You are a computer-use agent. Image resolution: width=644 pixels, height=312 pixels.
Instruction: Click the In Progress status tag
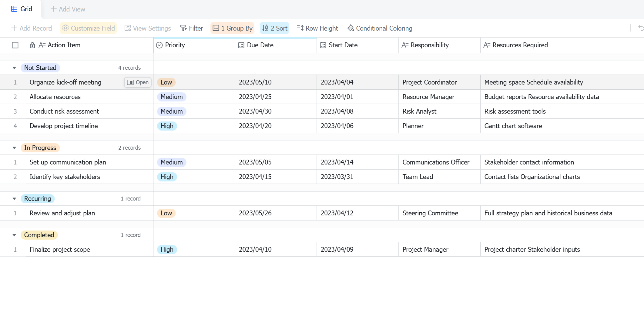click(x=40, y=148)
